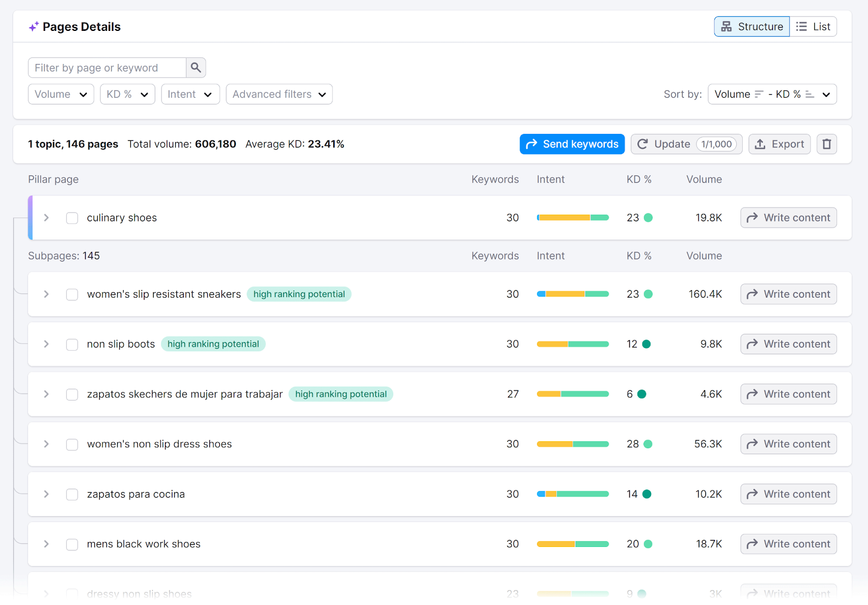Image resolution: width=868 pixels, height=605 pixels.
Task: Click Write content for zapatos para cocina
Action: (788, 494)
